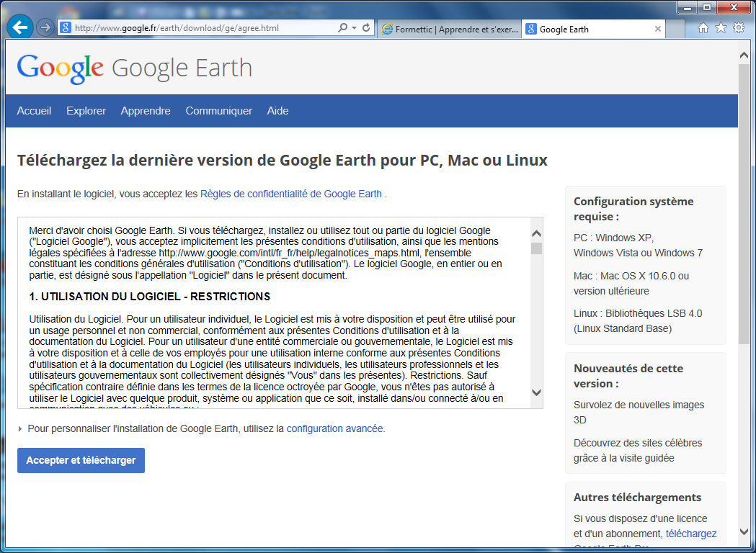This screenshot has width=756, height=553.
Task: Open the browser Home icon
Action: click(x=703, y=28)
